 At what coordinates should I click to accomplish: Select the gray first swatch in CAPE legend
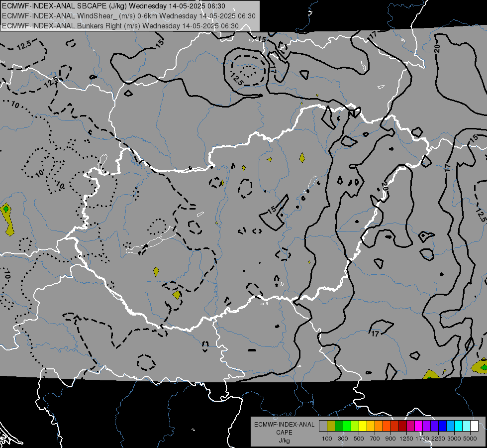point(323,426)
